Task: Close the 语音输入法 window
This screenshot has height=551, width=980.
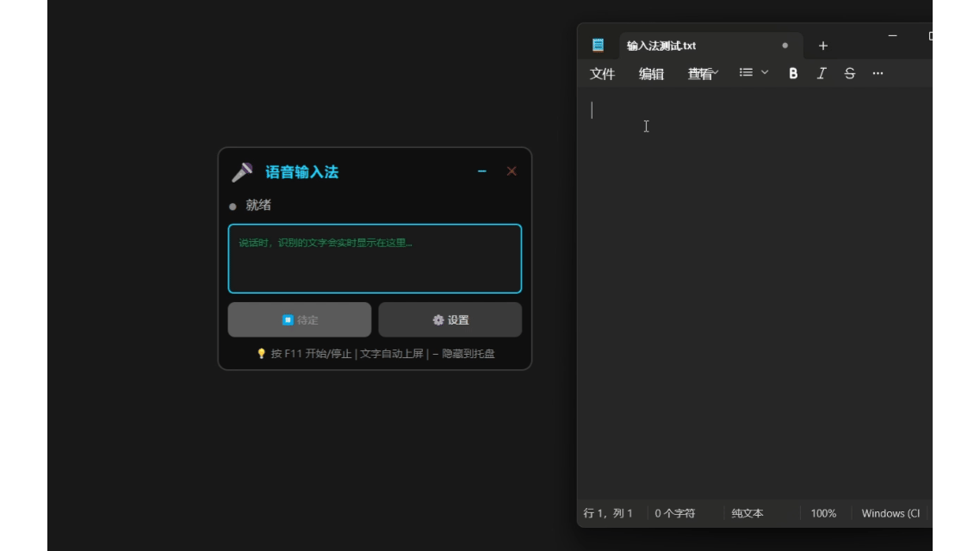Action: point(512,171)
